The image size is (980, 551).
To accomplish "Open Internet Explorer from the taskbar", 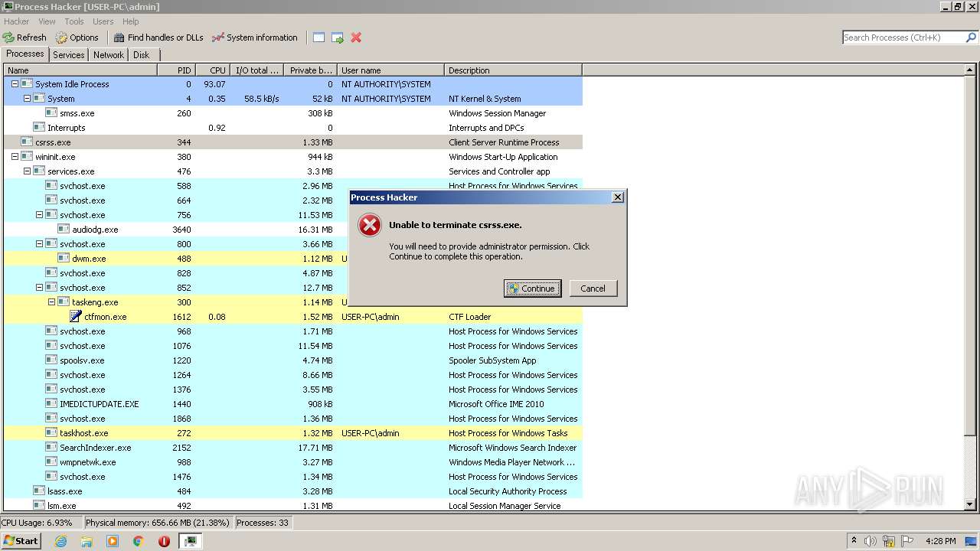I will coord(60,541).
